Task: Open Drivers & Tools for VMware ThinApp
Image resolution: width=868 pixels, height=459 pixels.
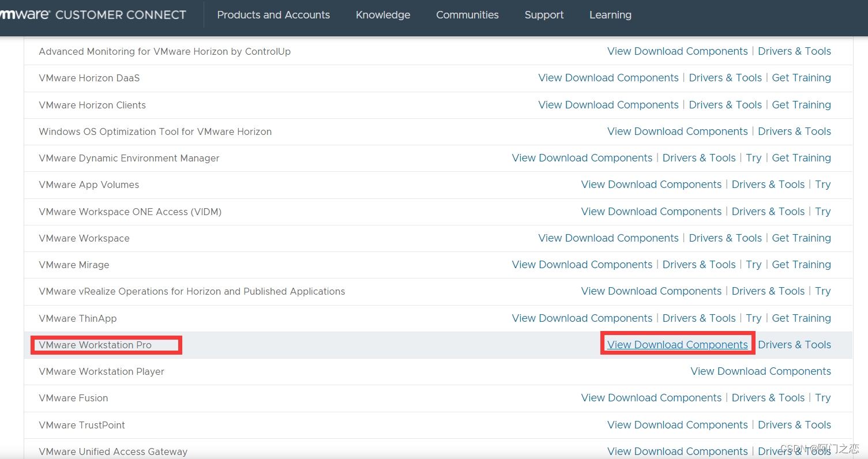Action: click(699, 318)
